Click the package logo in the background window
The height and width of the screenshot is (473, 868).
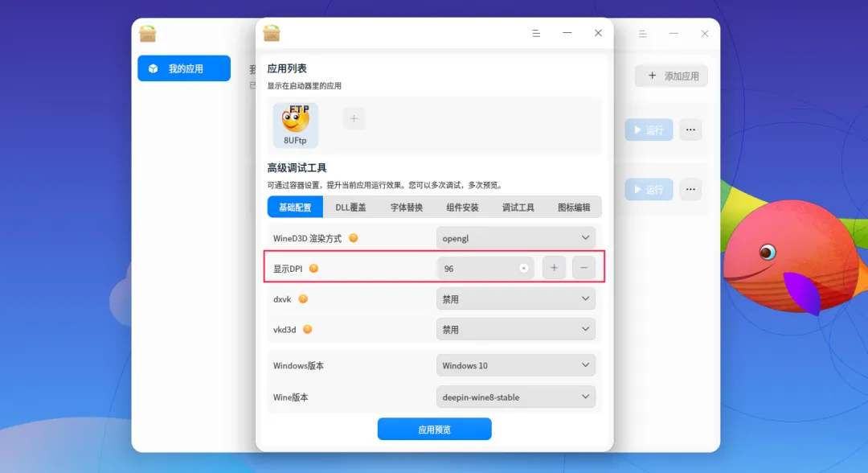point(147,34)
